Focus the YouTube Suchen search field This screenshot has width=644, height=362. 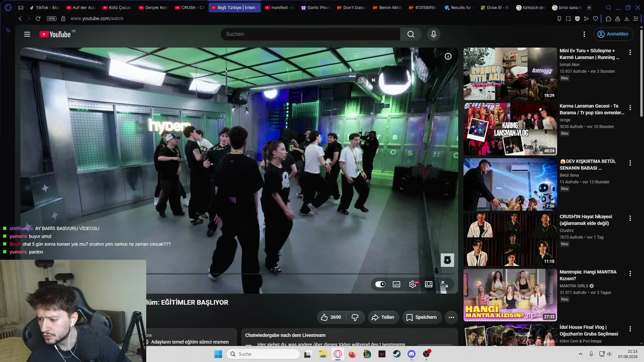[310, 34]
